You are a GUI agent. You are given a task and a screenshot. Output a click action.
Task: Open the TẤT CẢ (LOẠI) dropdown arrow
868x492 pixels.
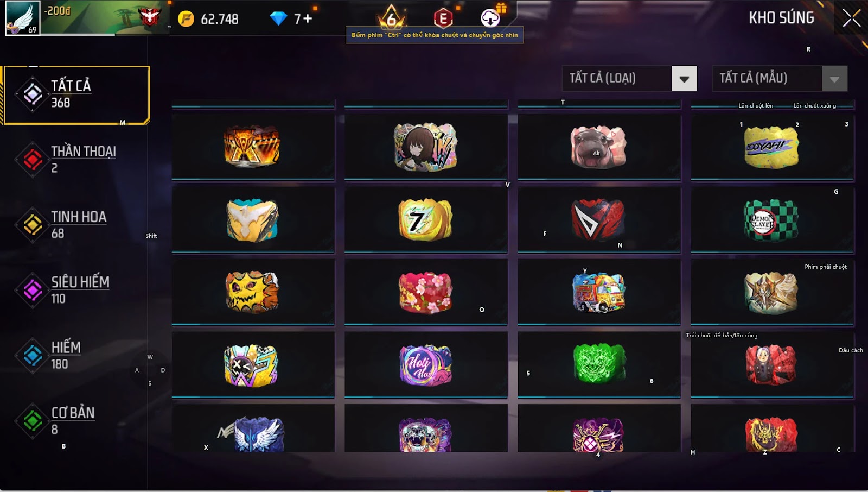(684, 79)
